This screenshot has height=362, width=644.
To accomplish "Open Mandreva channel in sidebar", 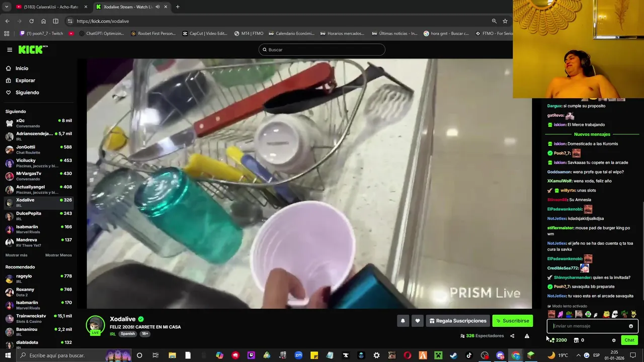I will tap(38, 242).
